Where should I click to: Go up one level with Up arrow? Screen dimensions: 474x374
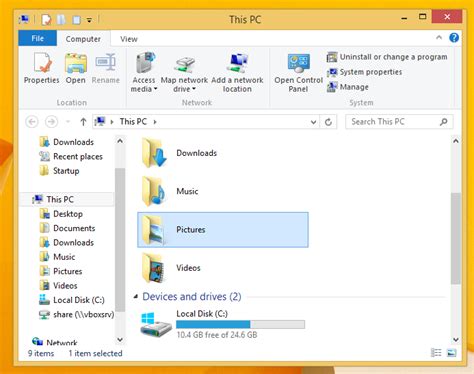click(83, 122)
